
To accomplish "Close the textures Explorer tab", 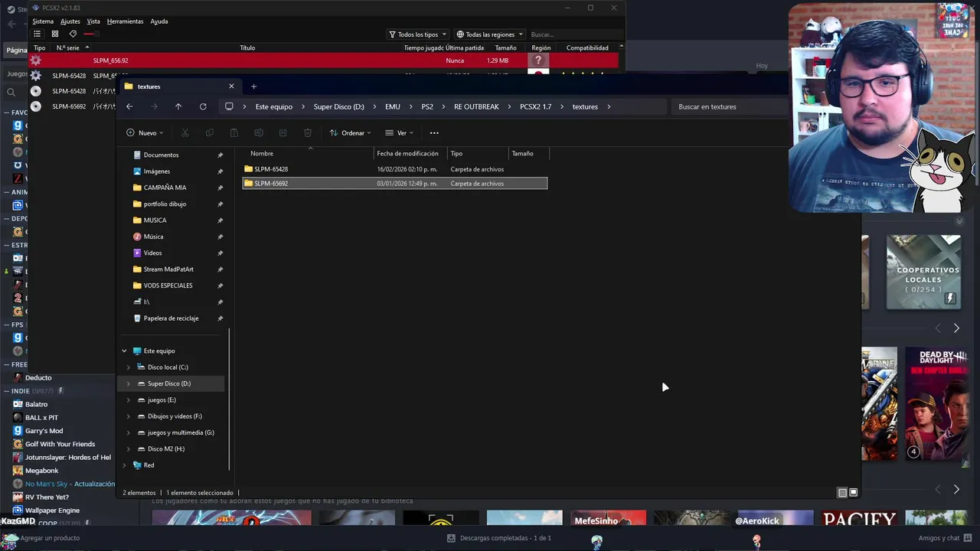I will point(231,86).
